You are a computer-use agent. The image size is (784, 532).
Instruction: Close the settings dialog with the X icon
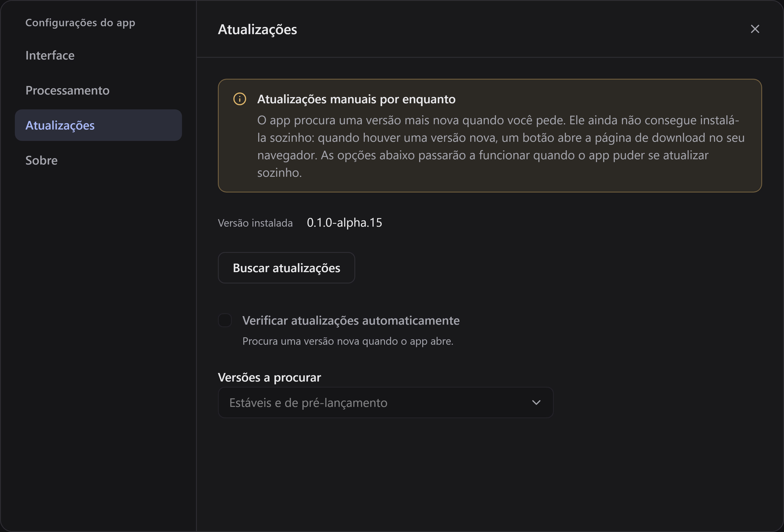point(755,29)
